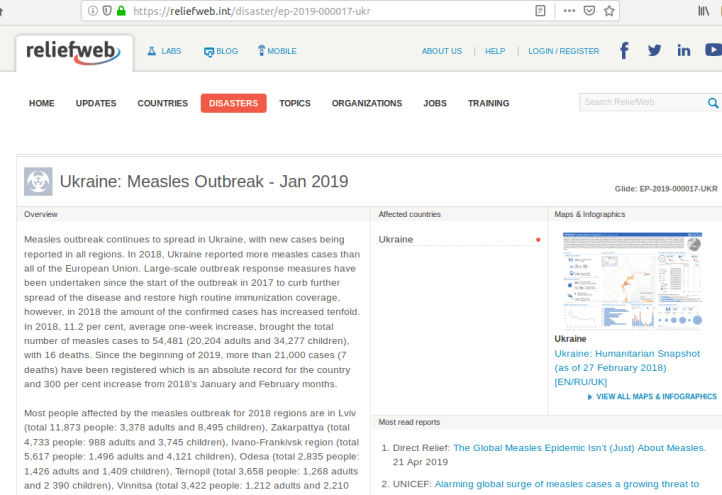Toggle reader view icon in address bar
The width and height of the screenshot is (722, 495).
541,11
